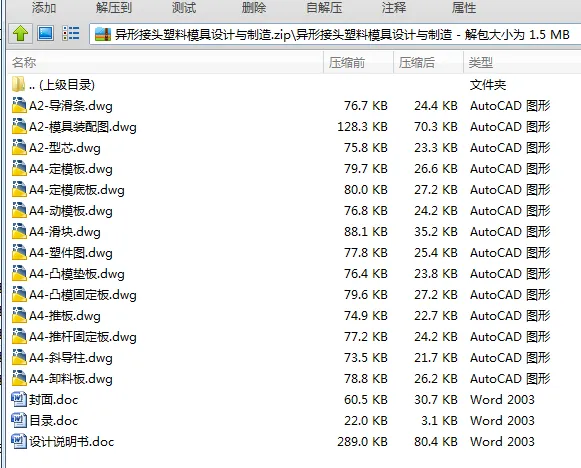This screenshot has width=581, height=468.
Task: Select file name A2-型芯.dwg
Action: point(65,148)
